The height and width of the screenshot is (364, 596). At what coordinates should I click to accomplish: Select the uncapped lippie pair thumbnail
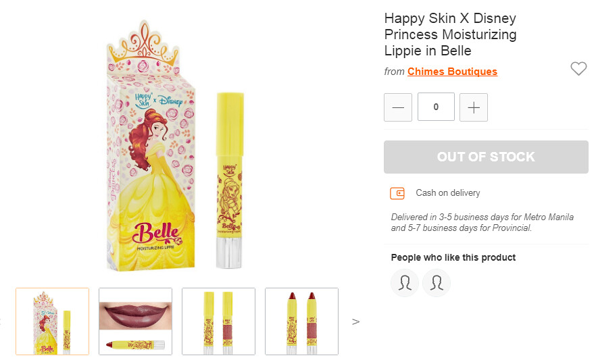301,321
